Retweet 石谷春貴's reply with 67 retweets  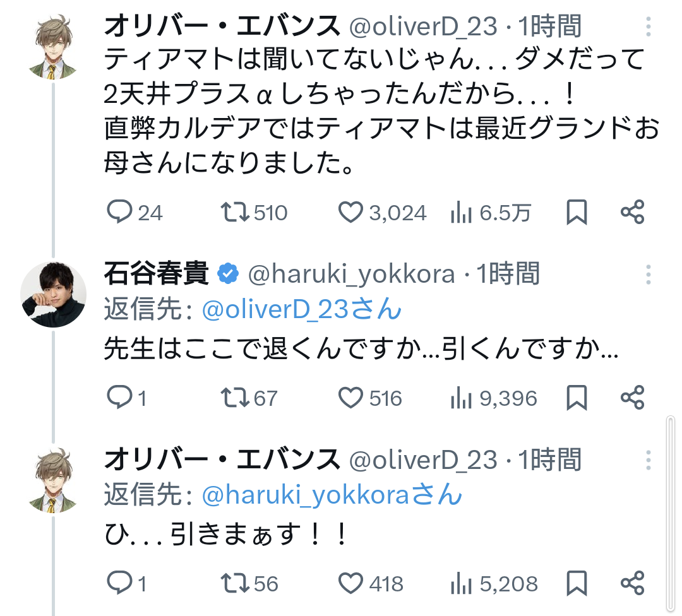[x=235, y=398]
